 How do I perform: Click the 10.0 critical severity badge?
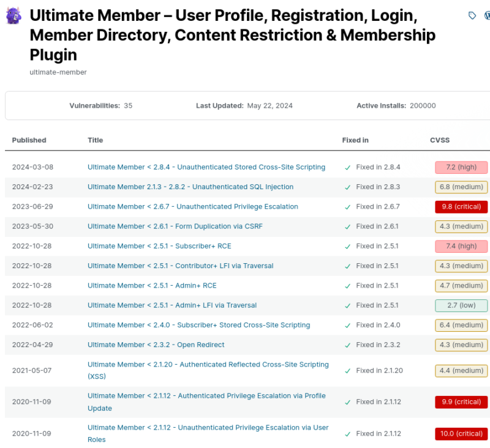coord(461,433)
